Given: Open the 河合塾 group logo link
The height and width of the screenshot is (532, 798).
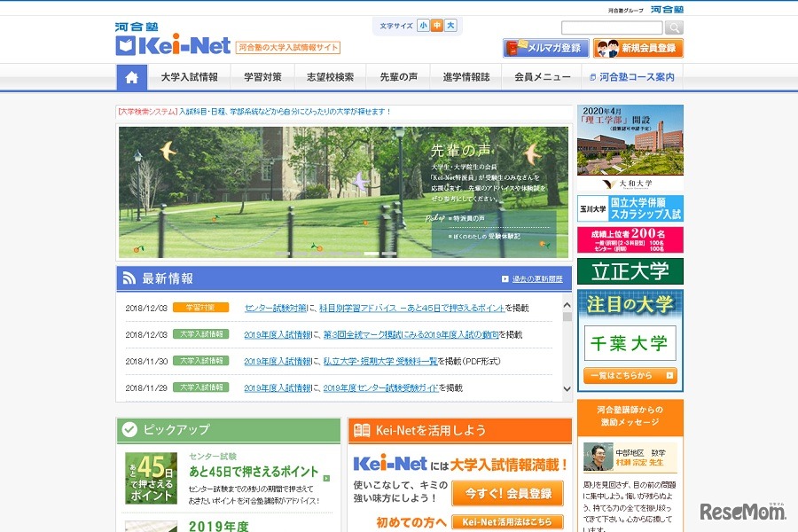Looking at the screenshot, I should [667, 10].
